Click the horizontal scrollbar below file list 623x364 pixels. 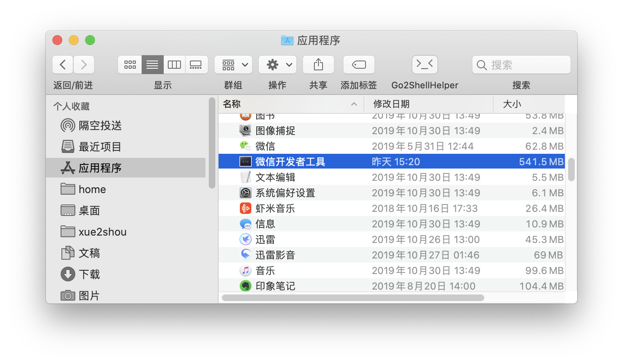pos(353,298)
